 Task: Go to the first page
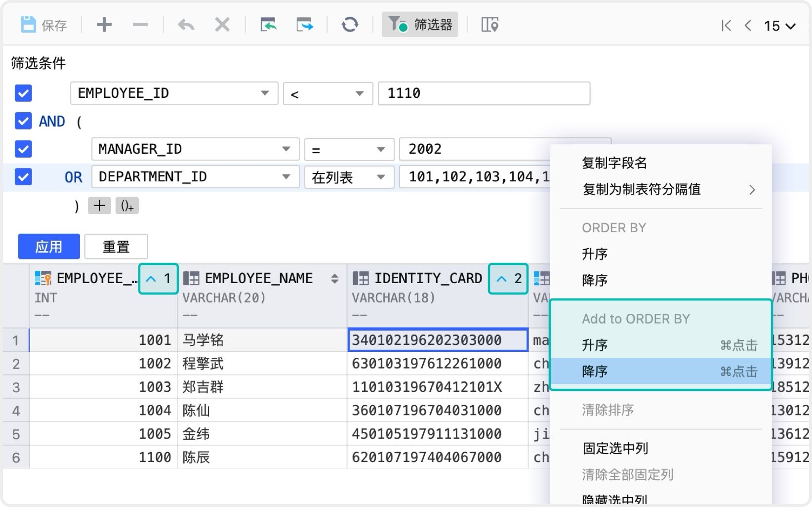pyautogui.click(x=726, y=26)
